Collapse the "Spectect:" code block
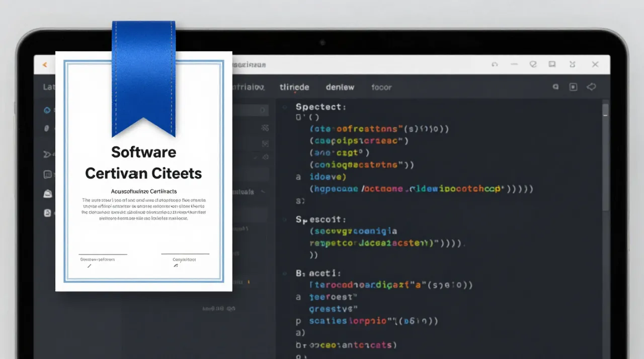644x359 pixels. pos(285,107)
